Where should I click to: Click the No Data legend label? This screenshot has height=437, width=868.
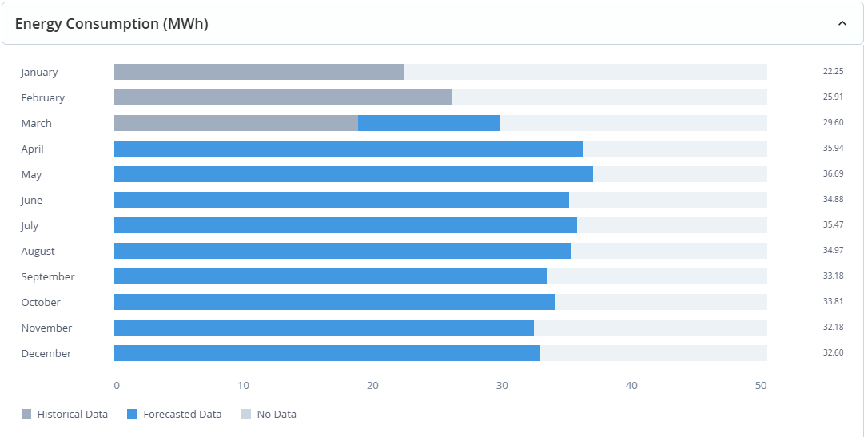(x=277, y=414)
